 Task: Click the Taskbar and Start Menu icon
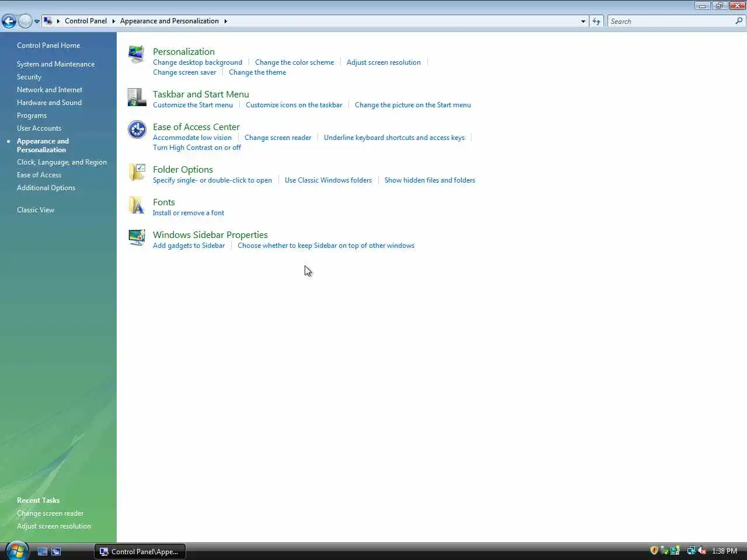click(137, 97)
